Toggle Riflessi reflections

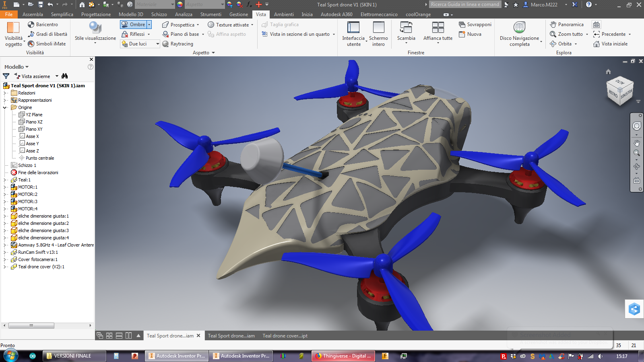pos(133,34)
